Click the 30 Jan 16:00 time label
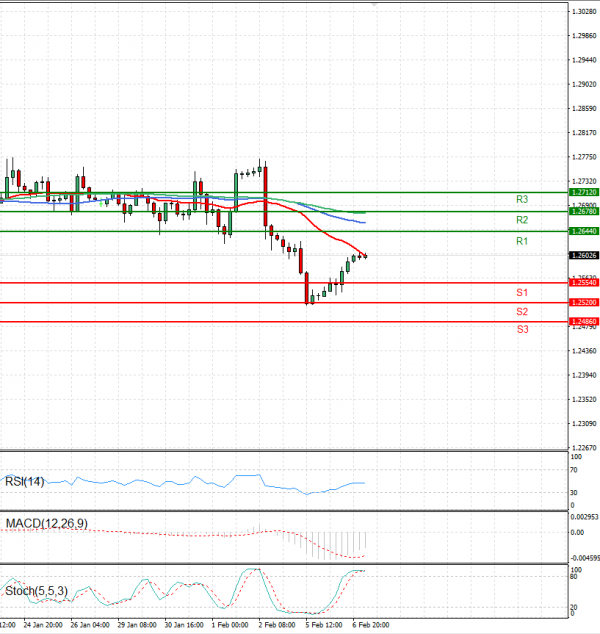 click(184, 625)
